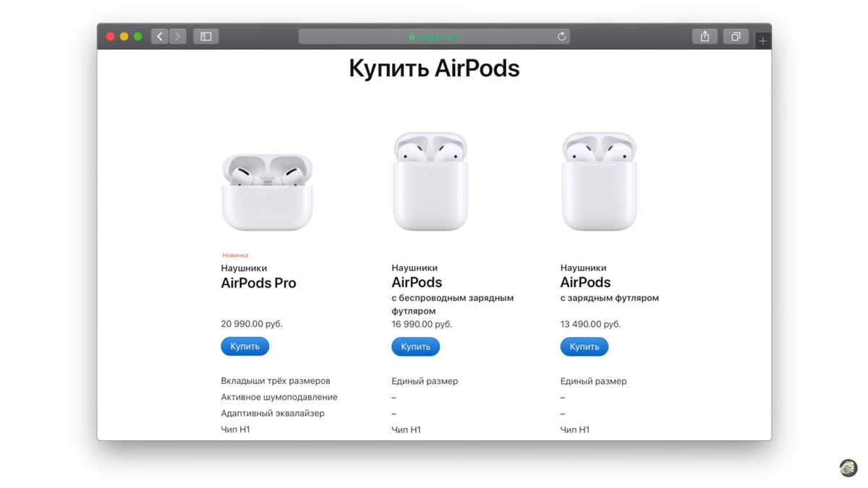This screenshot has width=868, height=488.
Task: Buy AirPods priced at 13 490.00 руб.
Action: (x=584, y=346)
